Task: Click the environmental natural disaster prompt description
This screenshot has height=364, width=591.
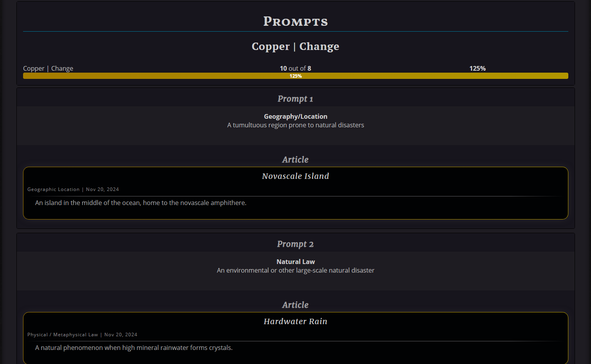Action: click(295, 270)
